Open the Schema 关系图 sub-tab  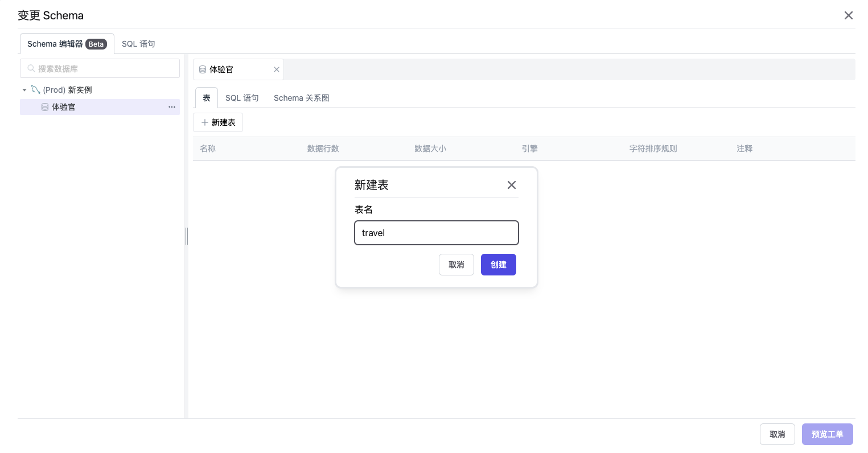click(x=301, y=98)
